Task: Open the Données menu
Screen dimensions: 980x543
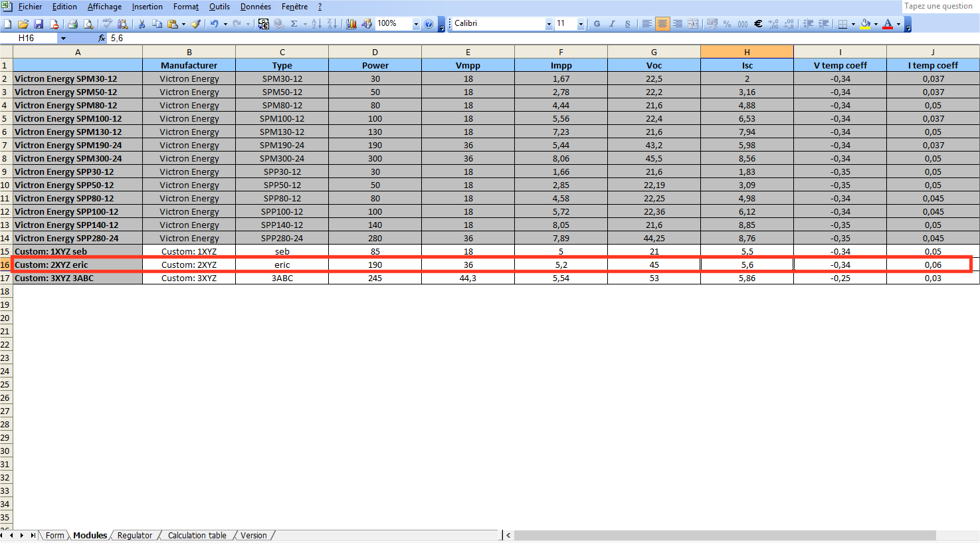Action: tap(255, 7)
